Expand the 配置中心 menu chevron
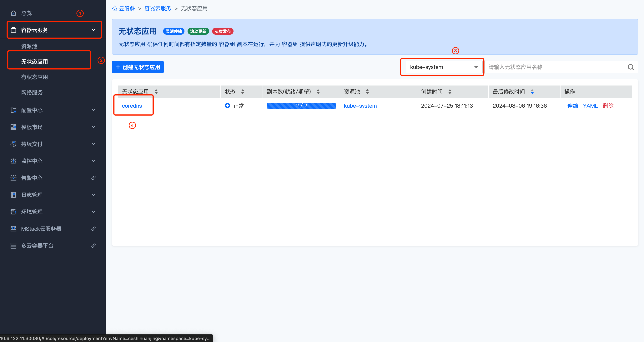 (93, 110)
